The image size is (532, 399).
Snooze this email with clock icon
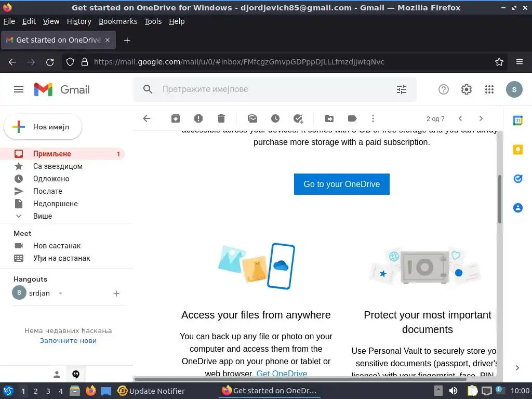coord(275,118)
